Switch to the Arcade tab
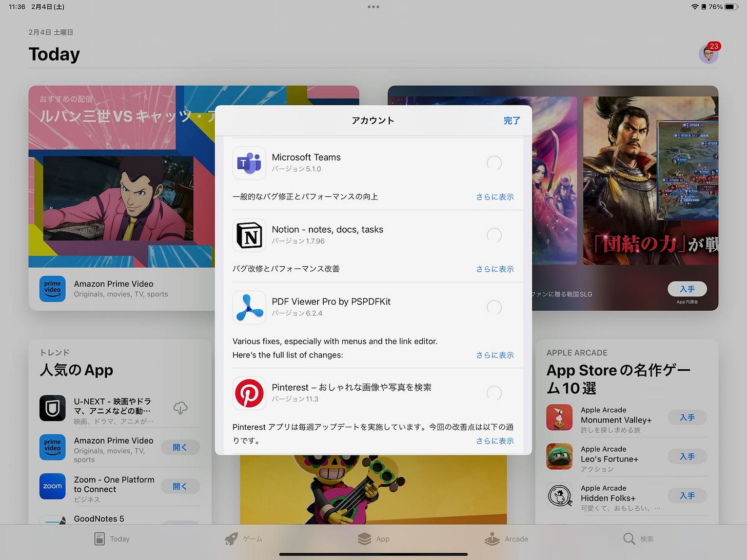The image size is (747, 560). [506, 539]
